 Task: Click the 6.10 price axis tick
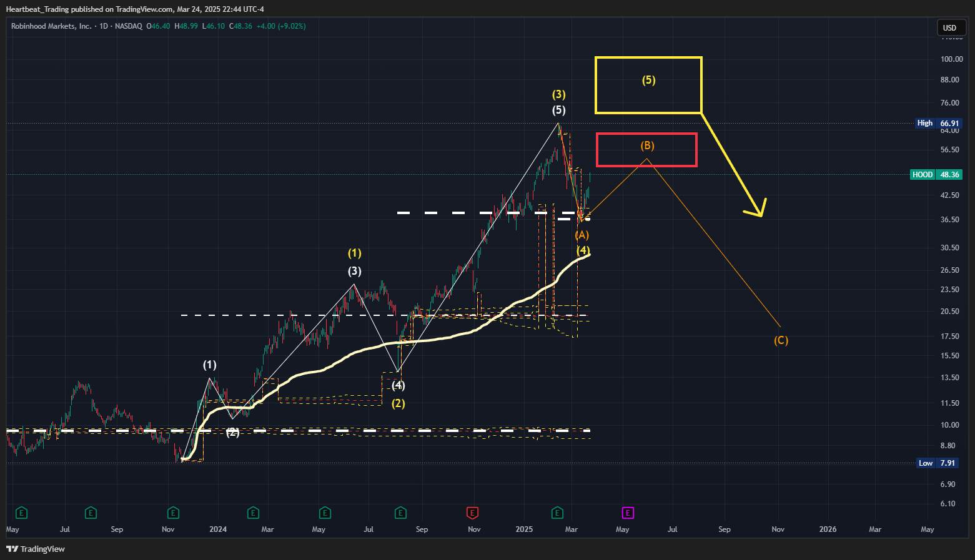pyautogui.click(x=948, y=504)
